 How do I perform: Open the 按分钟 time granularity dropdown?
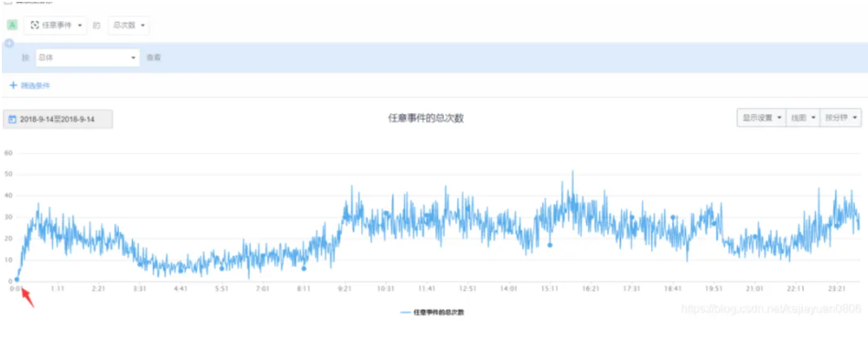pyautogui.click(x=841, y=118)
